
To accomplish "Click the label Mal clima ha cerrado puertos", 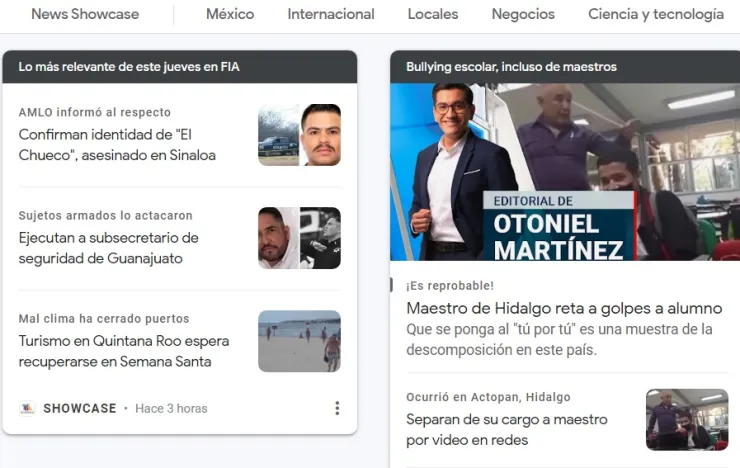I will point(104,318).
